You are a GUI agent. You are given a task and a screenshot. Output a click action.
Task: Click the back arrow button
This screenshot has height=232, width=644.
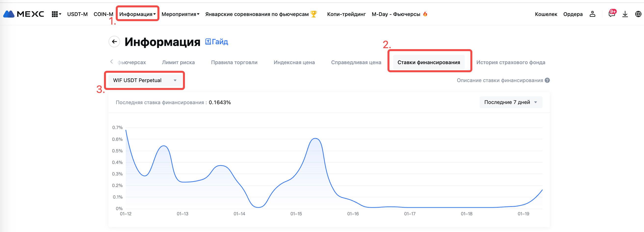tap(114, 42)
